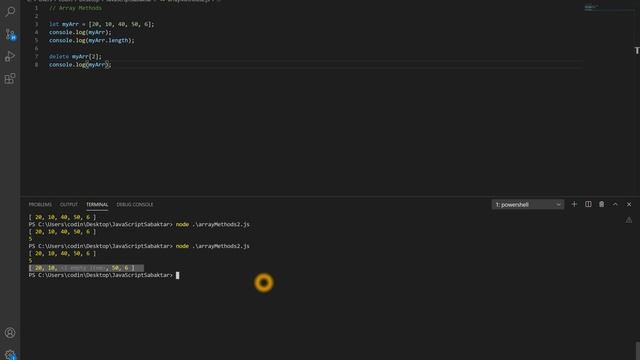Screen dimensions: 640x360
Task: Open the powershell terminal selector dropdown
Action: (x=527, y=204)
